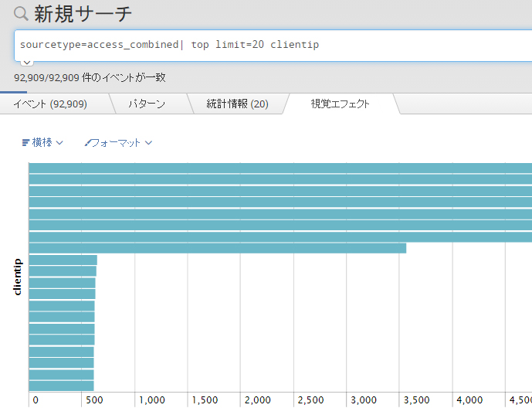Click the topmost bar in chart

(x=280, y=168)
